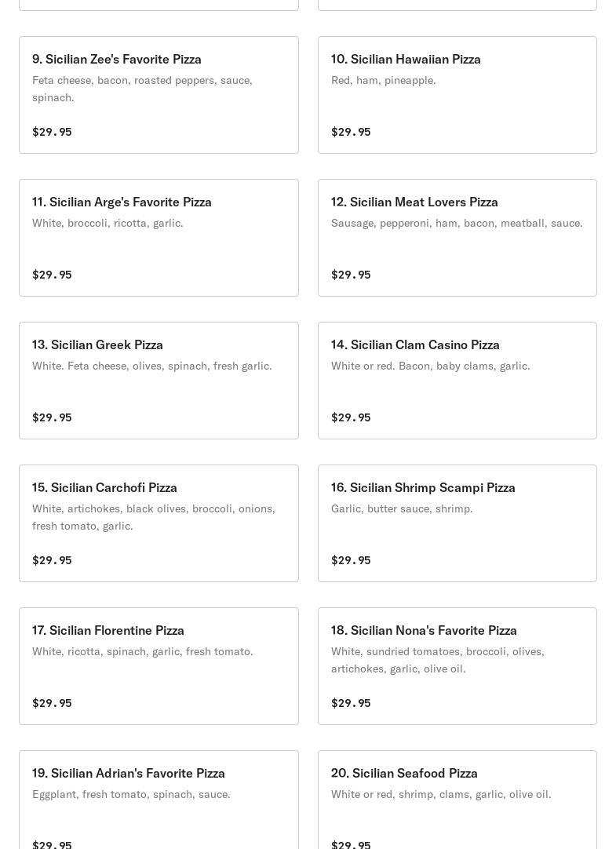The width and height of the screenshot is (616, 849).
Task: Choose the Sicilian Seafood Pizza item
Action: pyautogui.click(x=404, y=774)
